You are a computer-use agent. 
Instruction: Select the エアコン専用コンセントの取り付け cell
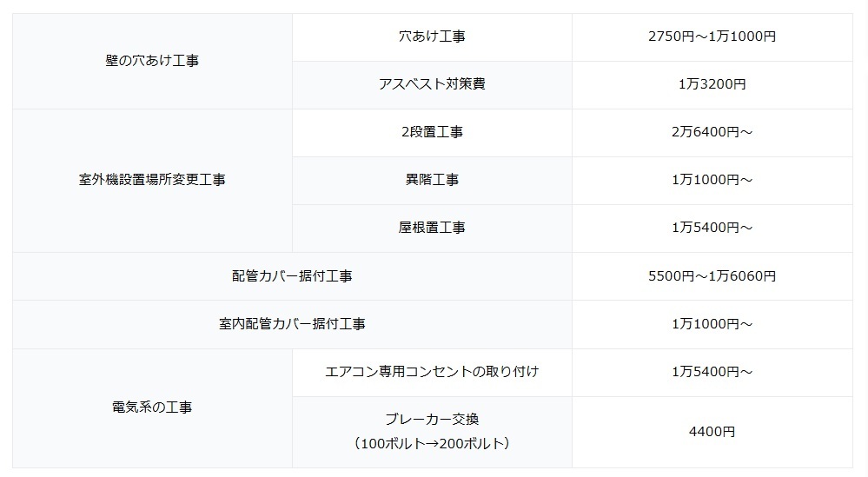tap(433, 372)
